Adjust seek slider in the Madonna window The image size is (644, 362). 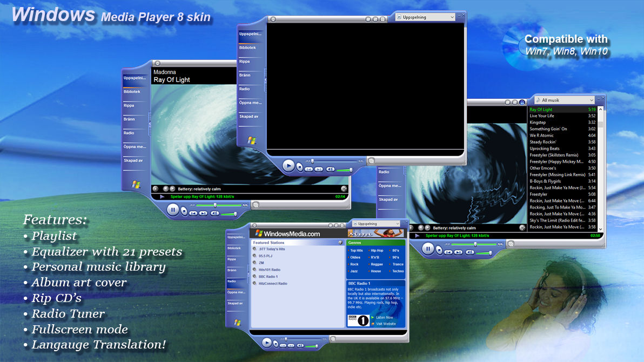click(x=214, y=205)
